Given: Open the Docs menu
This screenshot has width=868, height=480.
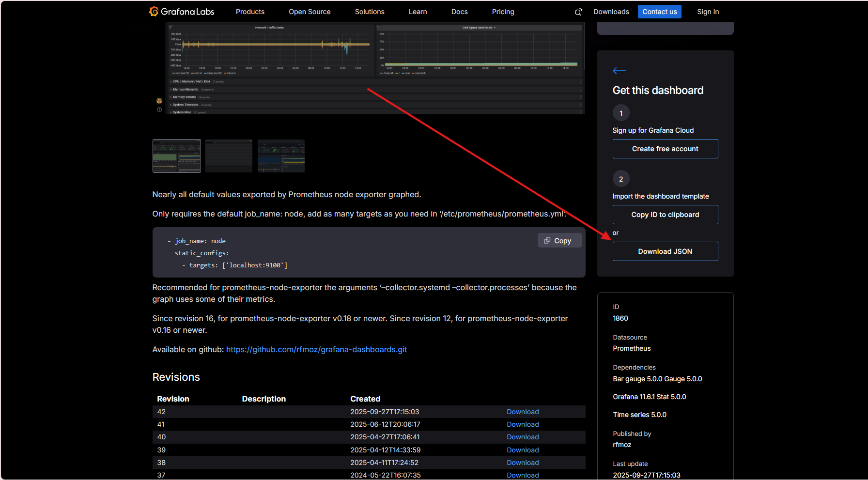Looking at the screenshot, I should 460,12.
